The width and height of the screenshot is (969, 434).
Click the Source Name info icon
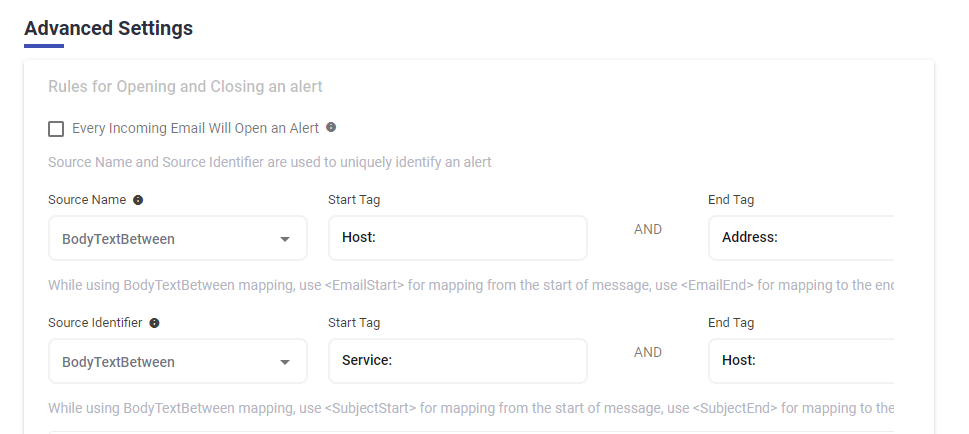tap(138, 200)
